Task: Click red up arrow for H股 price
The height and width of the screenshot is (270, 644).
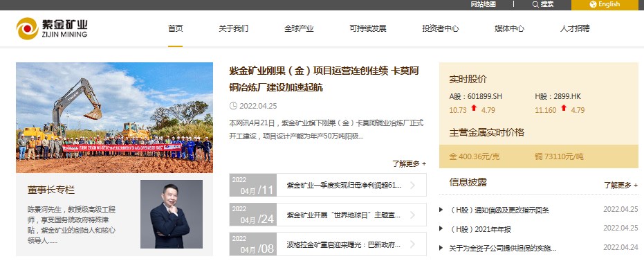Action: [x=564, y=108]
